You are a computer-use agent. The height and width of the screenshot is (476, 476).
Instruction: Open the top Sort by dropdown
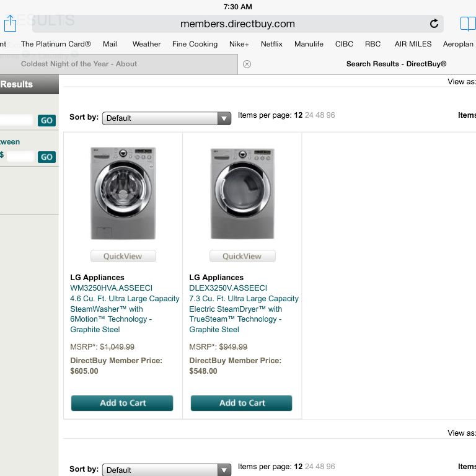[x=166, y=118]
